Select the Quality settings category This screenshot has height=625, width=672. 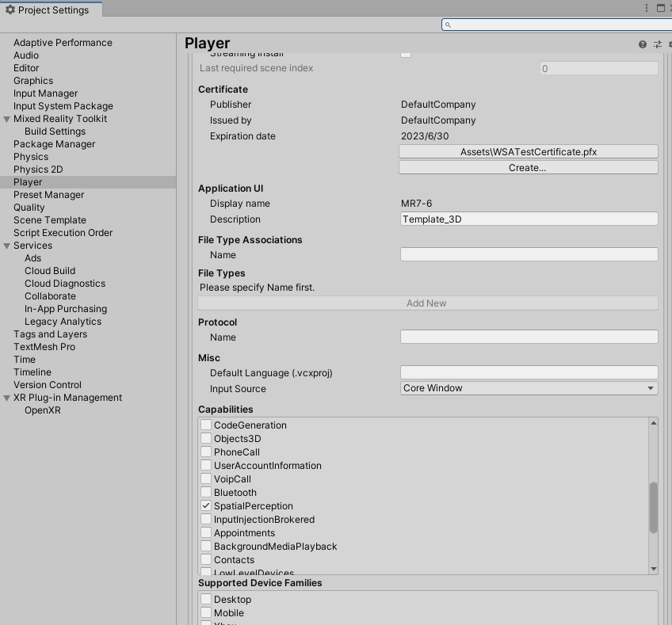tap(29, 208)
